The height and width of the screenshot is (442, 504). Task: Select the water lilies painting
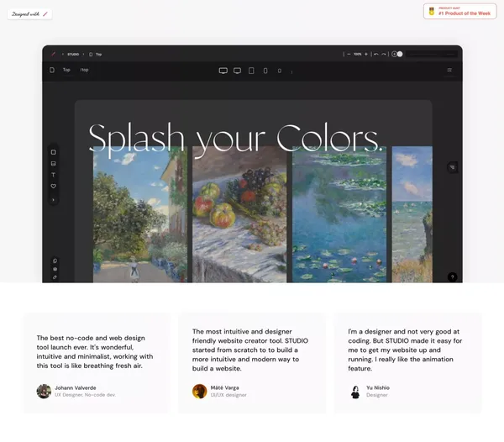point(339,214)
